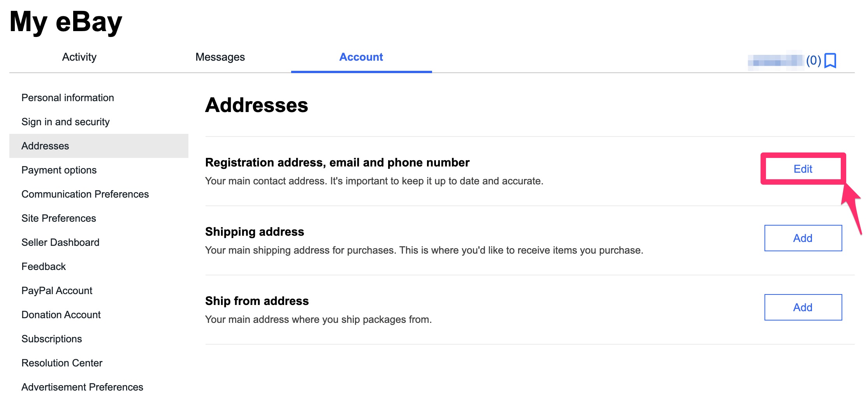The width and height of the screenshot is (868, 417).
Task: Open the Seller Dashboard link
Action: click(x=60, y=242)
